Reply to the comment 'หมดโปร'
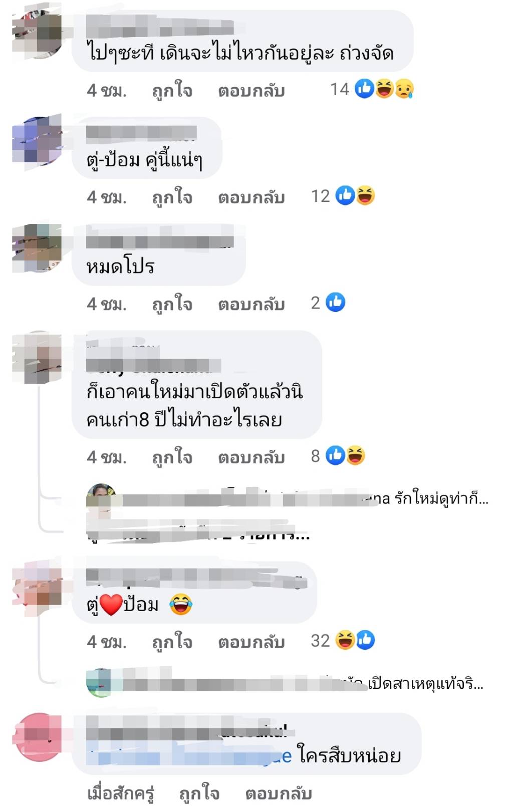Viewport: 506px width, 812px height. point(251,304)
